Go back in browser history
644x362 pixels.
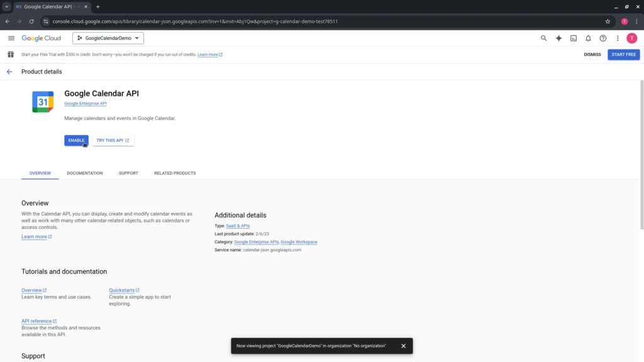pyautogui.click(x=8, y=21)
